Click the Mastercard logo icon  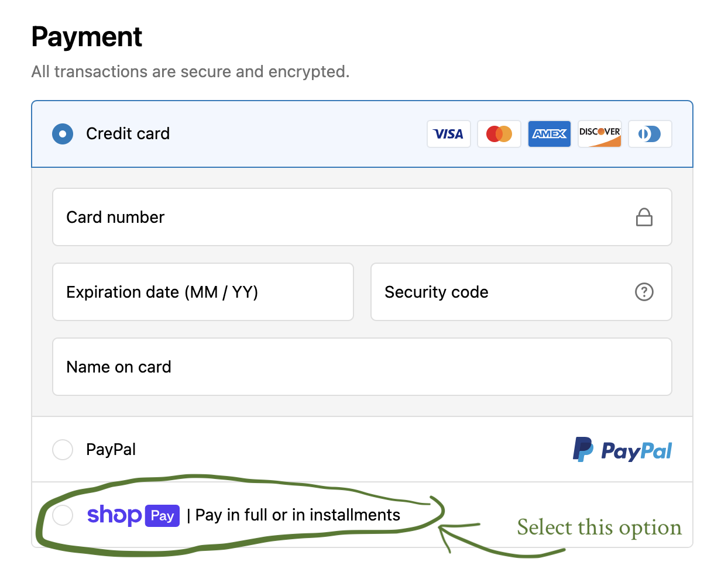pos(499,134)
